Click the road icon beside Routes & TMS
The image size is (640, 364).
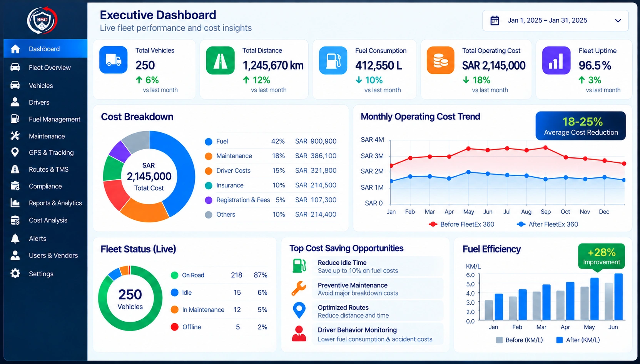tap(15, 169)
